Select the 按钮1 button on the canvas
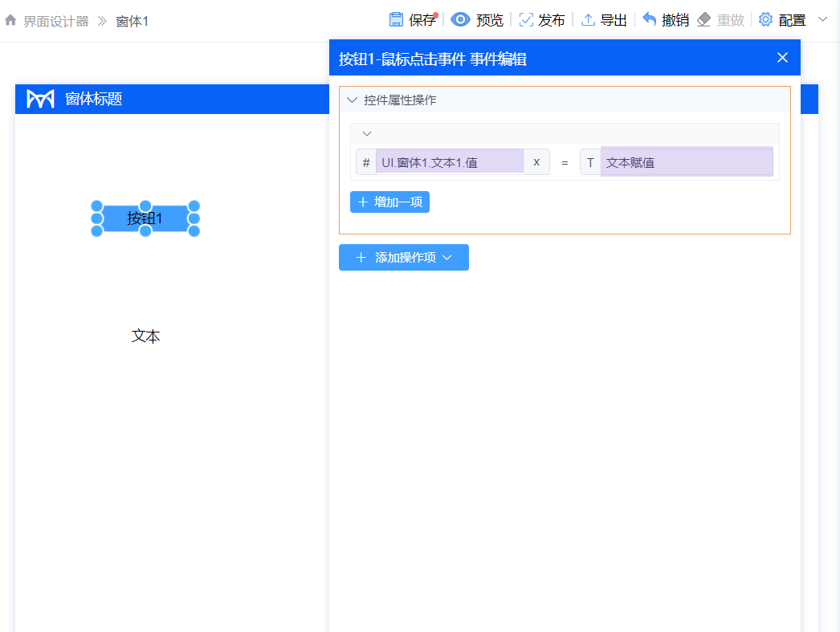This screenshot has width=840, height=632. [145, 218]
